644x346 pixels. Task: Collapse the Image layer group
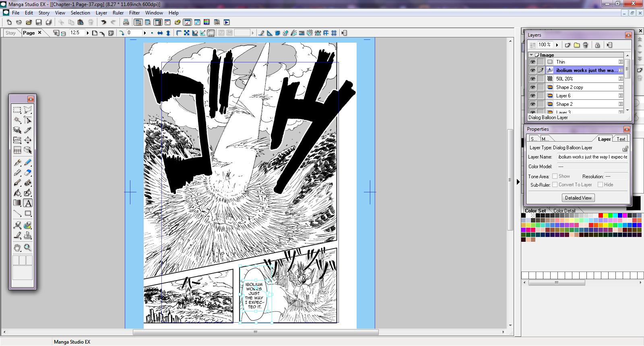532,55
